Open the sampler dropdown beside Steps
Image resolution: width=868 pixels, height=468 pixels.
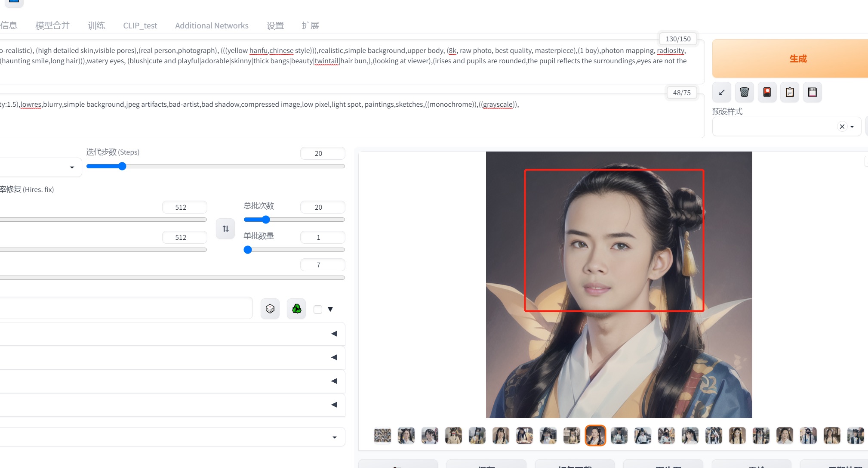pyautogui.click(x=72, y=167)
